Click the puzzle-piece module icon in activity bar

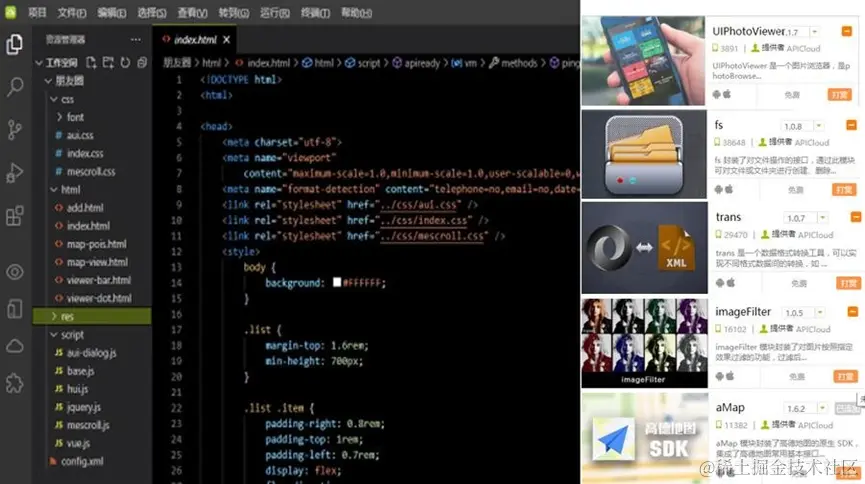pos(14,383)
